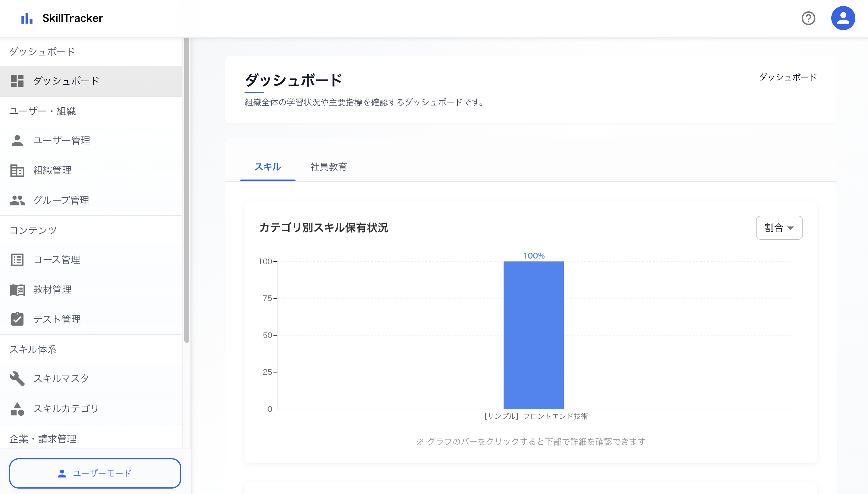Click the スキルカテゴリ shapes icon
The width and height of the screenshot is (868, 494).
[17, 408]
